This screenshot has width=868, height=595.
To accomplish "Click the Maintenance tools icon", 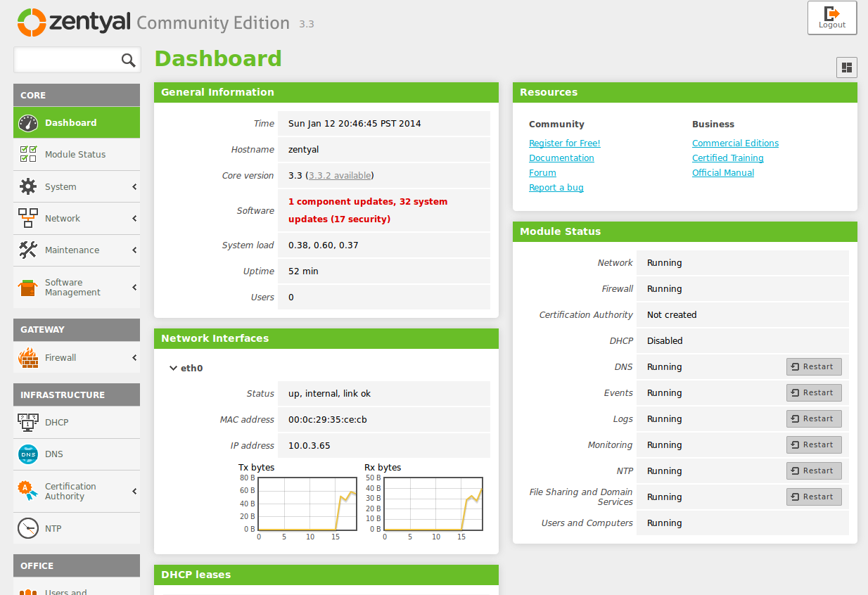I will click(x=28, y=250).
